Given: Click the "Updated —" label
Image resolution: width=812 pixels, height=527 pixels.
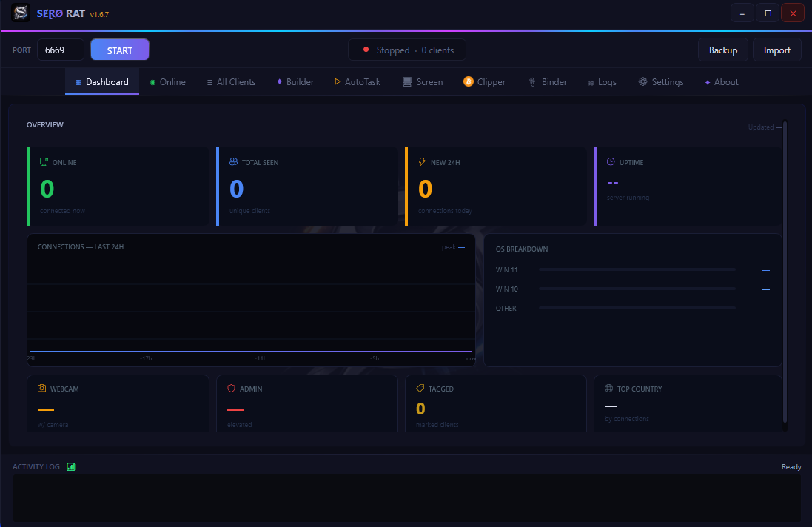Looking at the screenshot, I should (765, 127).
